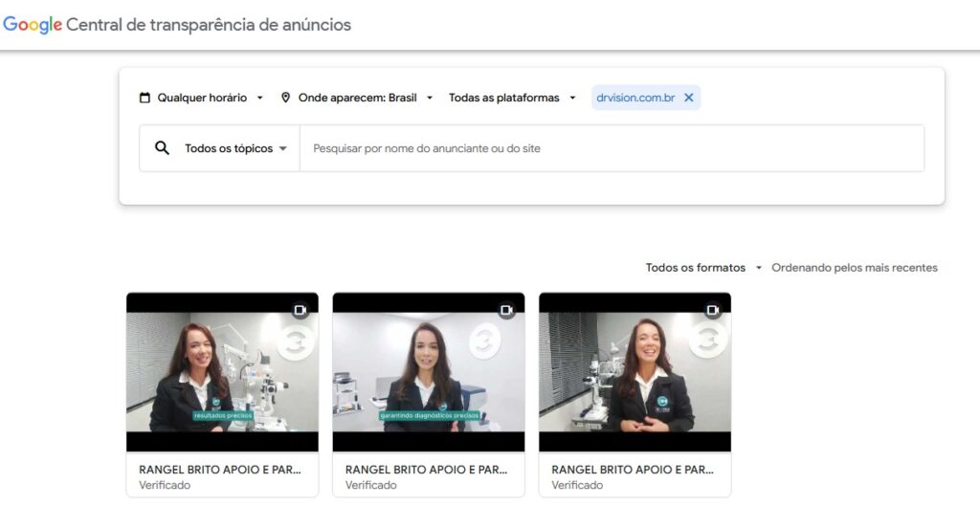Click video icon on second ad card
The height and width of the screenshot is (505, 980).
[x=507, y=310]
